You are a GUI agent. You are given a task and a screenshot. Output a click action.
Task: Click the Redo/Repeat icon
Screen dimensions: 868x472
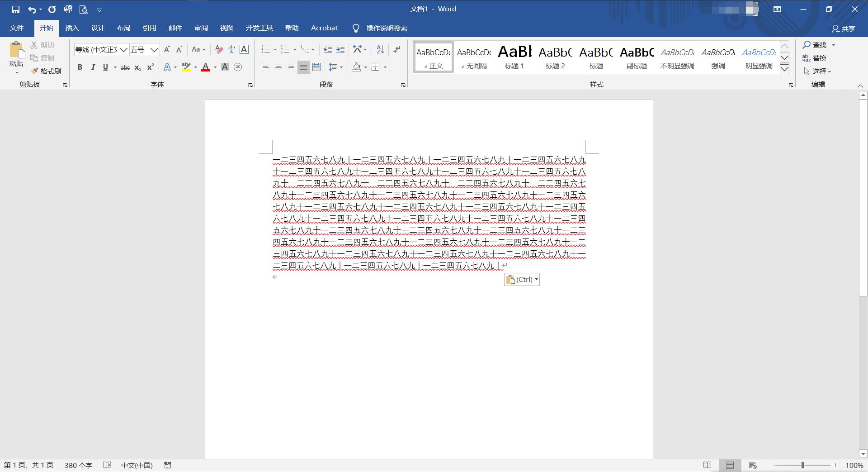(x=52, y=9)
